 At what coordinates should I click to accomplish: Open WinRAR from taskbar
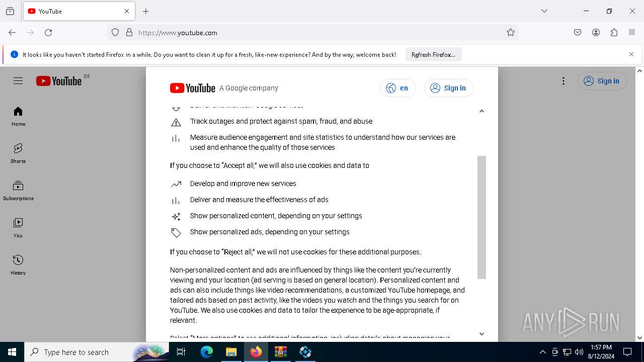tap(280, 352)
